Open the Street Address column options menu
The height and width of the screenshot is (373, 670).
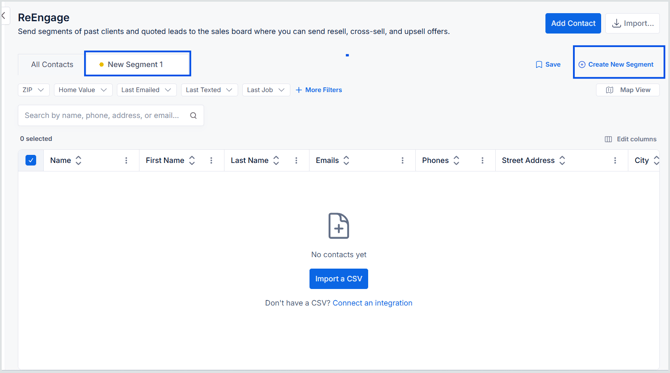(x=615, y=160)
